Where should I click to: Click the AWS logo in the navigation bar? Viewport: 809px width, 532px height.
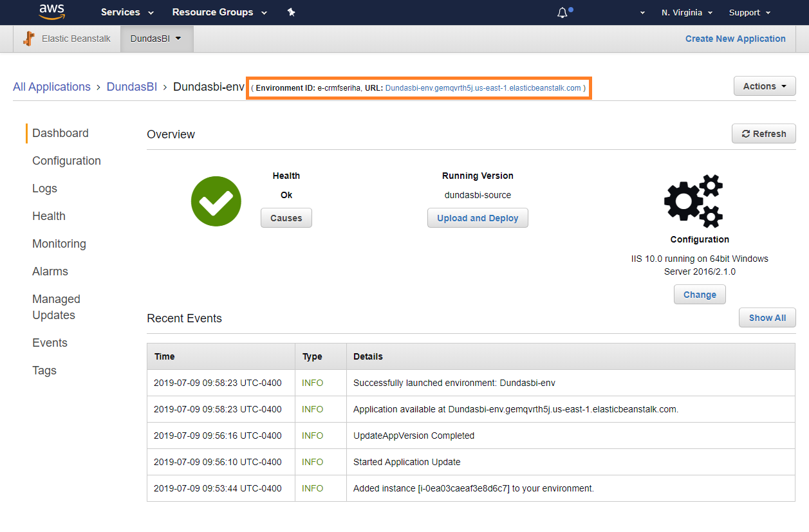(51, 12)
